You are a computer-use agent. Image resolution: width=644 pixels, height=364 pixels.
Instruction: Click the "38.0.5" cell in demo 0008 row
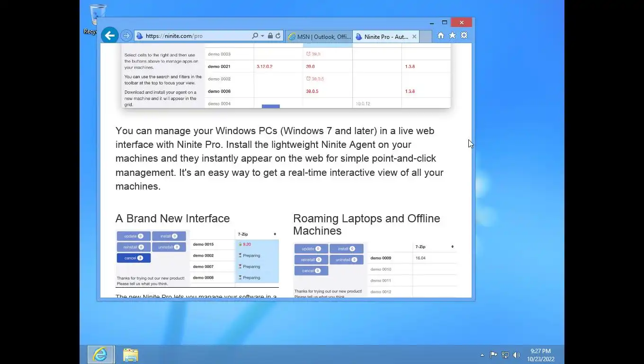pyautogui.click(x=312, y=91)
